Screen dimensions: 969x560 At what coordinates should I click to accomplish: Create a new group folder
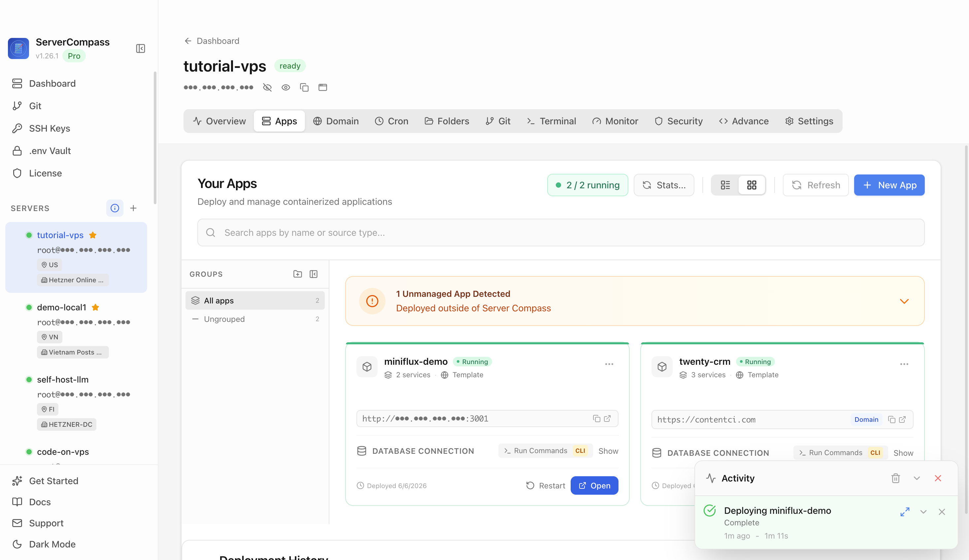[298, 274]
